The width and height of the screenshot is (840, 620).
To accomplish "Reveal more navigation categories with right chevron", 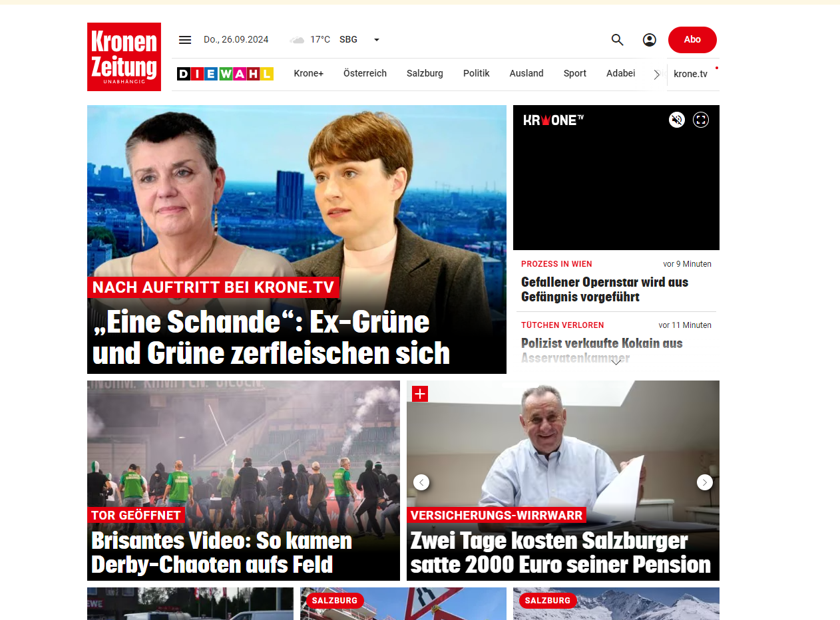I will point(657,74).
